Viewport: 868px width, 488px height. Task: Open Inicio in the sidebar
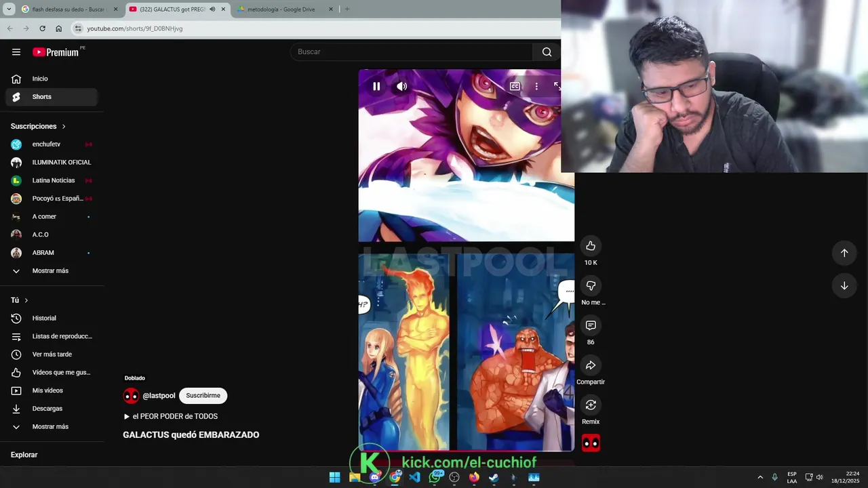tap(52, 79)
